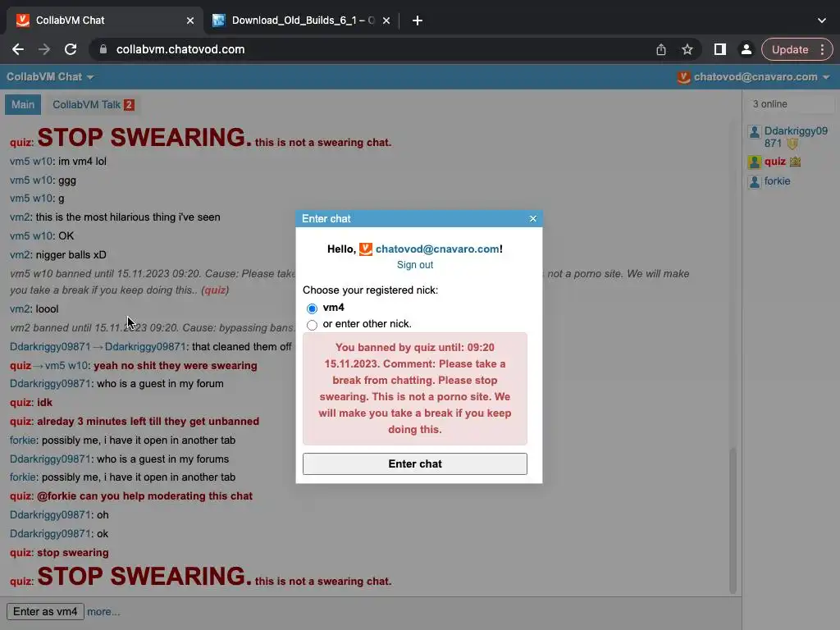Viewport: 840px width, 630px height.
Task: Bookmark this page with the star icon
Action: pos(687,49)
